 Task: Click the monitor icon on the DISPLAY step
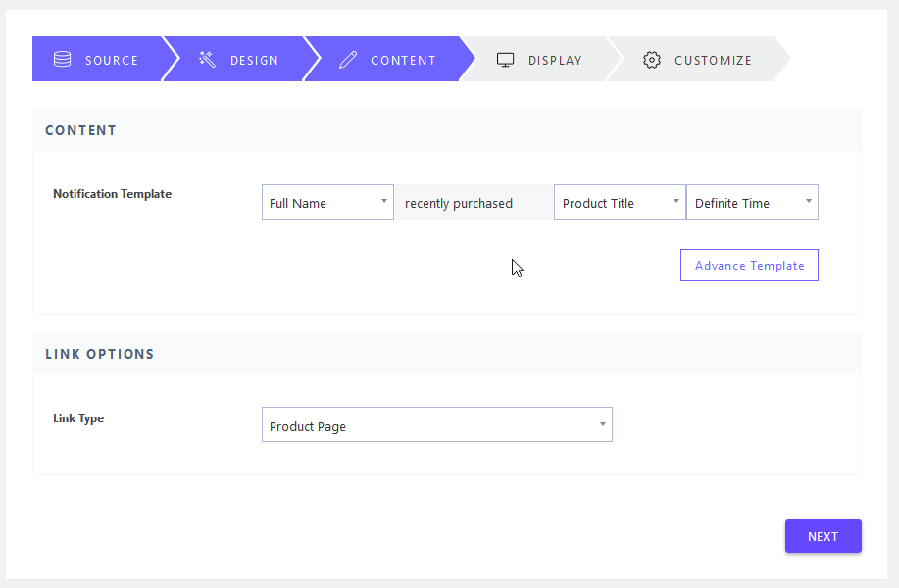click(505, 60)
